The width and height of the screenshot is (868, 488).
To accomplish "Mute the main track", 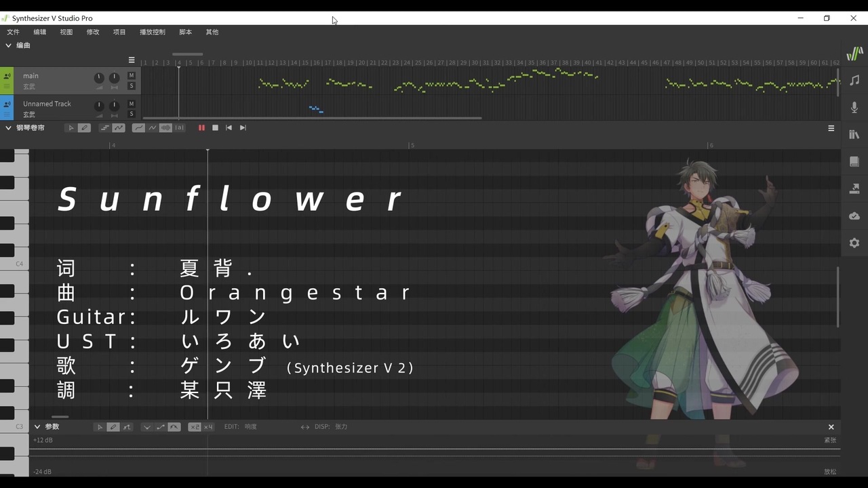I will tap(132, 75).
